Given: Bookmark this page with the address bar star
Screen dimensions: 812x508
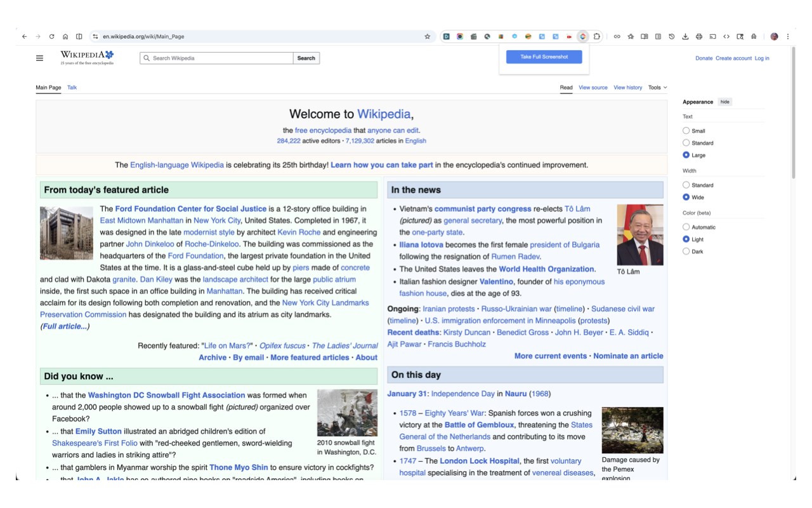Looking at the screenshot, I should click(428, 37).
